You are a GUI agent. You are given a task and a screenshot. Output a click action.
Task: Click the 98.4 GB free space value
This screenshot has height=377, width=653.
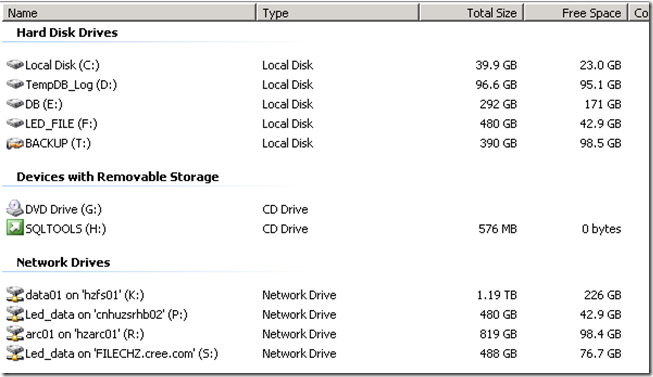point(600,334)
